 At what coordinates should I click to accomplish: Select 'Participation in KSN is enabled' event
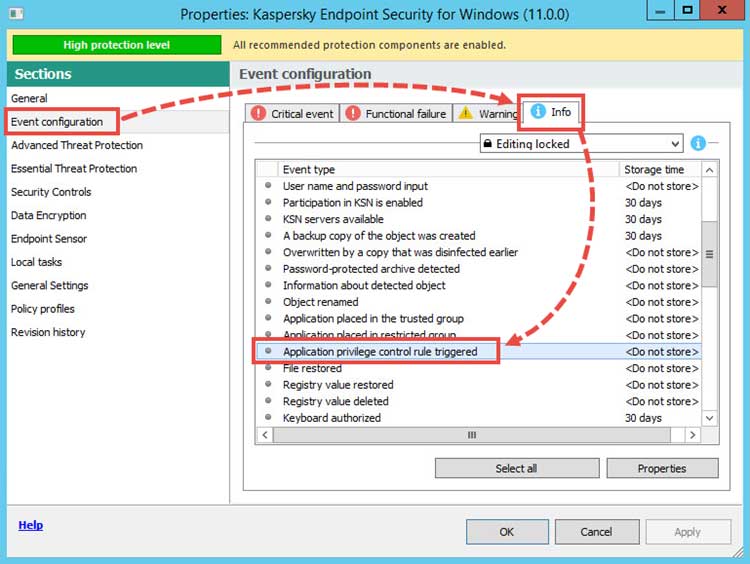(x=478, y=203)
